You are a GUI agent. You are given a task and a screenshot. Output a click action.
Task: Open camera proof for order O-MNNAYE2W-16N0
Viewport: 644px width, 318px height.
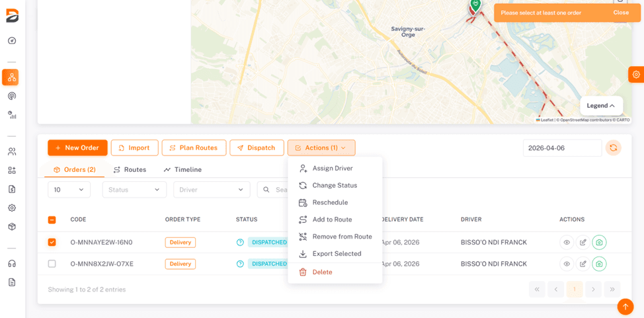[x=599, y=243]
